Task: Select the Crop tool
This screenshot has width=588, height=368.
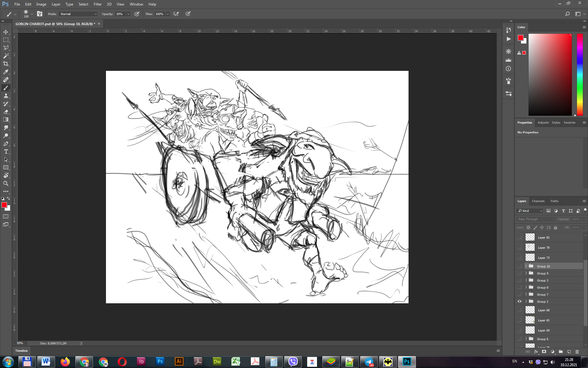Action: pos(6,64)
